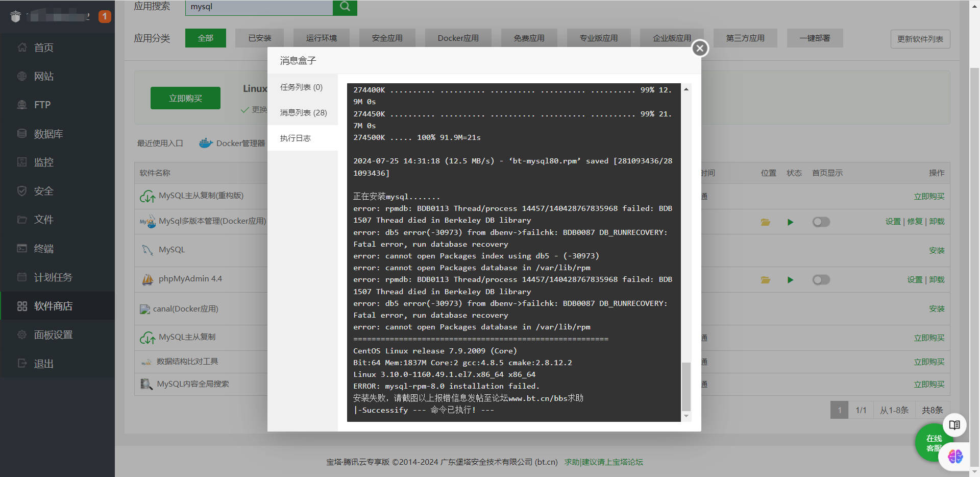980x477 pixels.
Task: Open the notification badge showing 1
Action: pos(105,16)
